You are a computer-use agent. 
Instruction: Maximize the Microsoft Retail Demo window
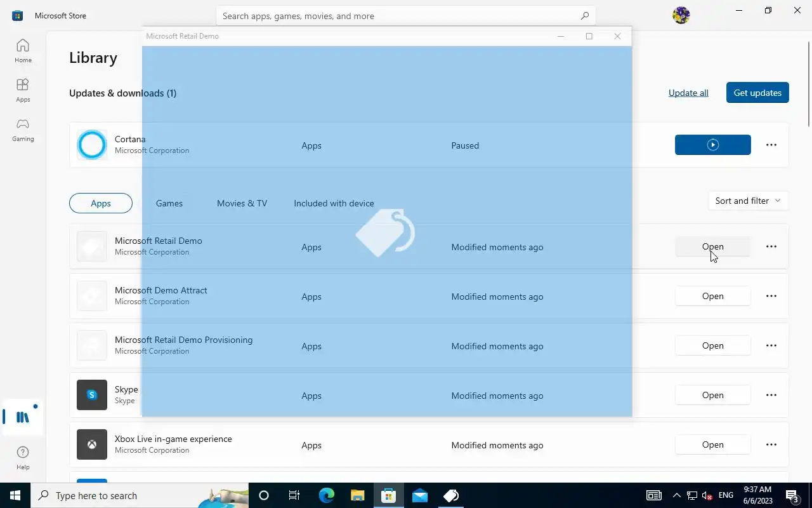click(x=589, y=36)
